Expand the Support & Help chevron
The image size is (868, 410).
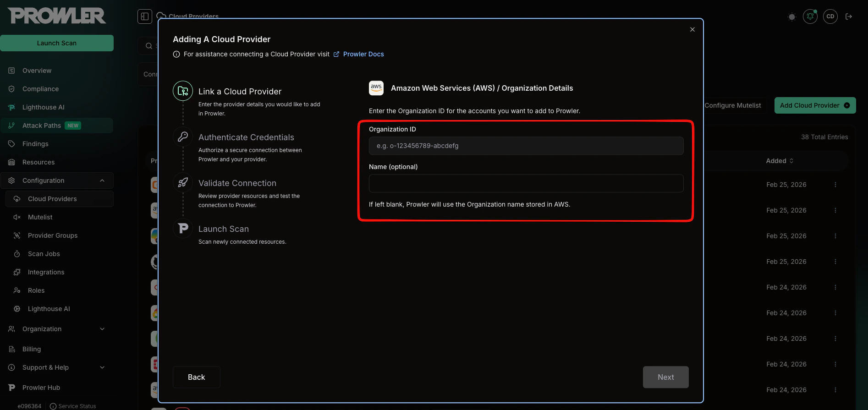pyautogui.click(x=102, y=367)
